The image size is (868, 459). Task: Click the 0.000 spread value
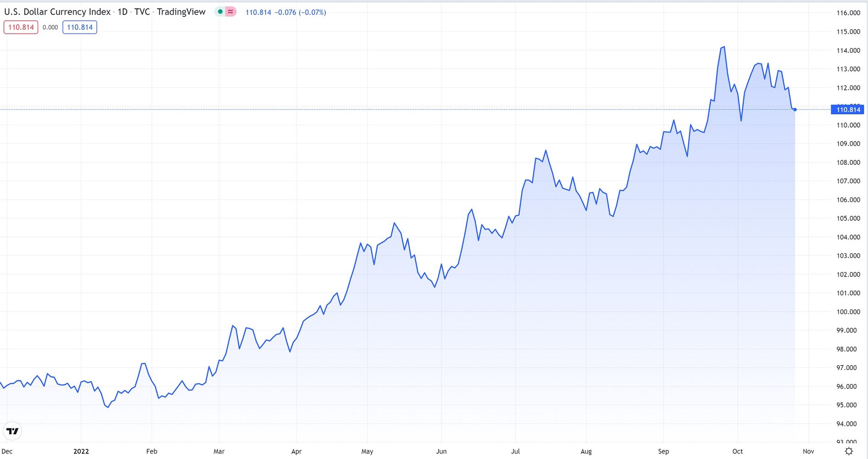50,28
